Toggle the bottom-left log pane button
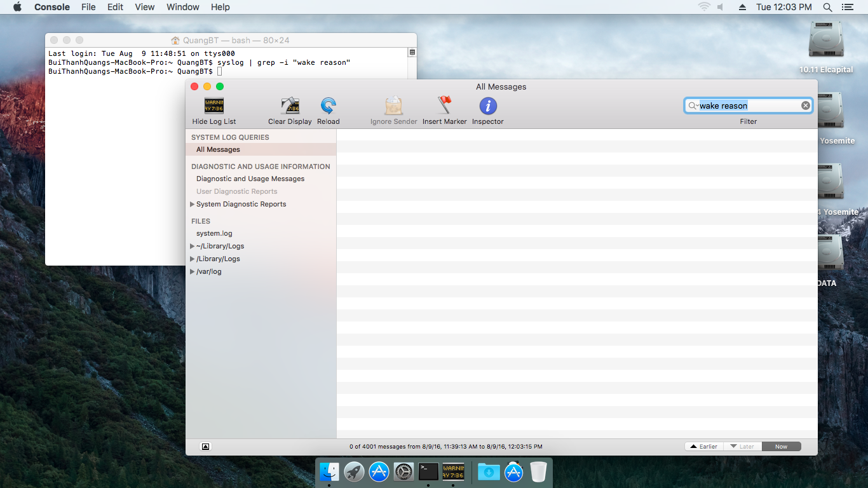This screenshot has width=868, height=488. pyautogui.click(x=205, y=447)
